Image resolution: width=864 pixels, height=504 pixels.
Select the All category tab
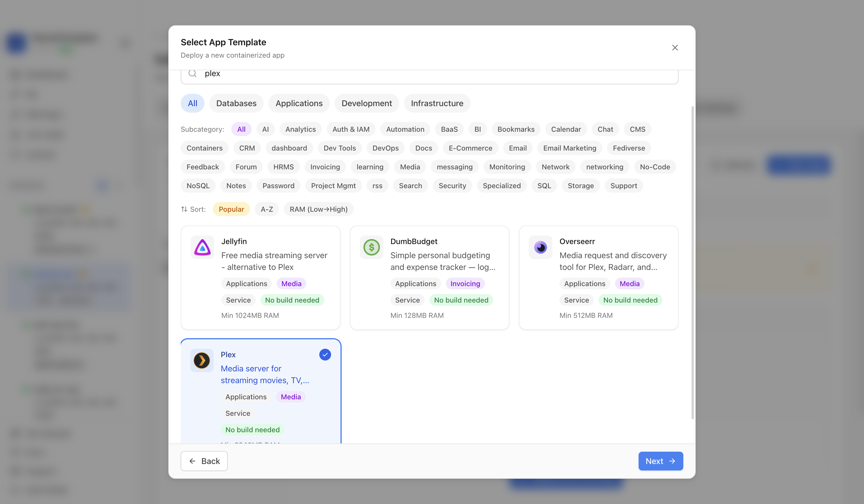click(192, 103)
